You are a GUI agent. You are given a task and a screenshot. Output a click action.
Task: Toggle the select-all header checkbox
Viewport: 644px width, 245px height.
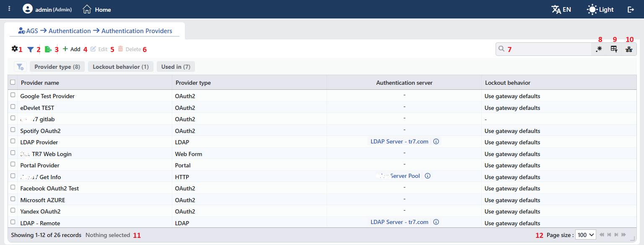click(x=13, y=82)
